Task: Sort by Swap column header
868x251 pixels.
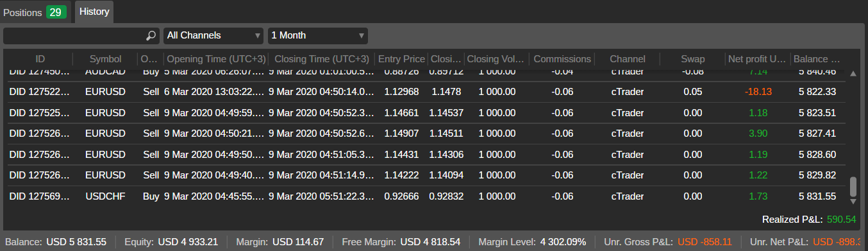Action: tap(693, 59)
